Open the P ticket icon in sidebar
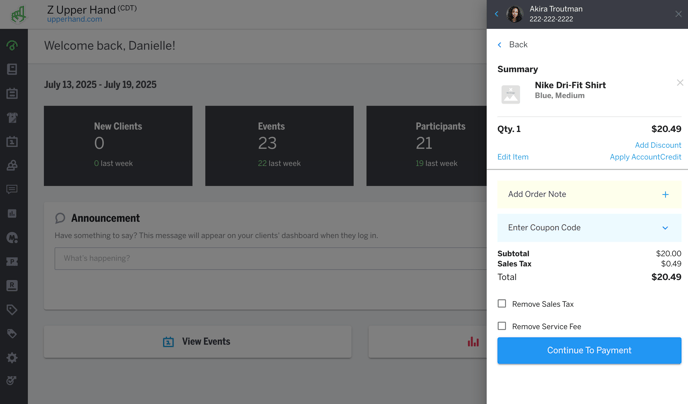This screenshot has width=688, height=404. [12, 261]
